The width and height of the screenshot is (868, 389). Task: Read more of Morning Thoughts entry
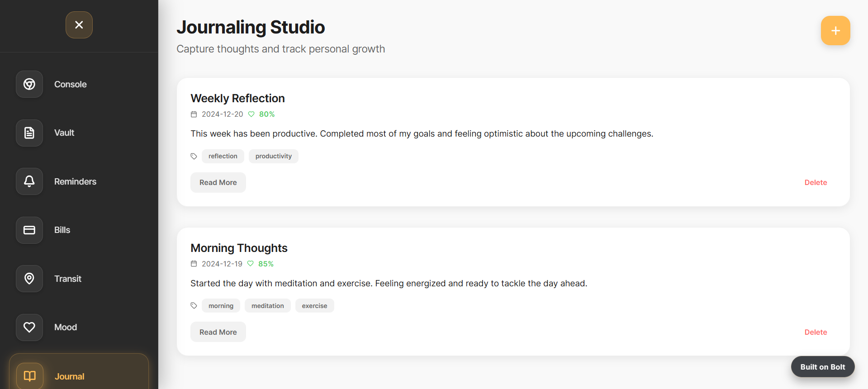[x=218, y=332]
